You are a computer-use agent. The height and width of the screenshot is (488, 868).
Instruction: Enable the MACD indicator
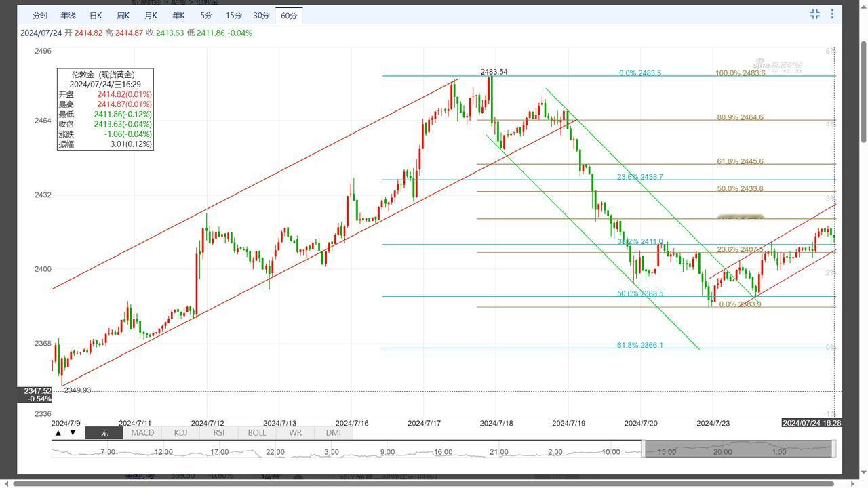(142, 432)
